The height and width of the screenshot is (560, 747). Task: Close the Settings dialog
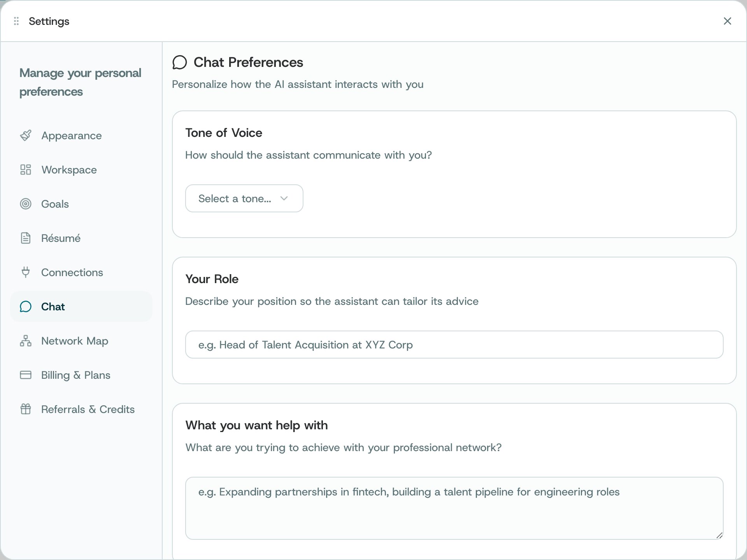pos(727,21)
